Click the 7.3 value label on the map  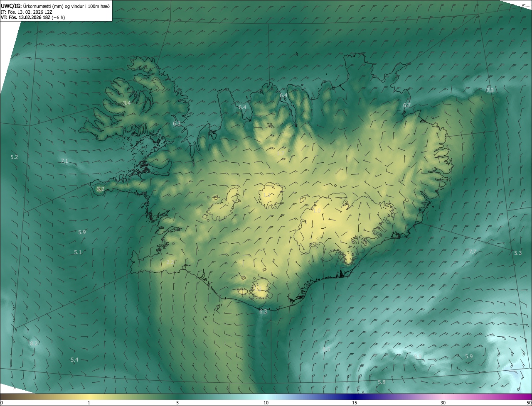click(x=490, y=90)
